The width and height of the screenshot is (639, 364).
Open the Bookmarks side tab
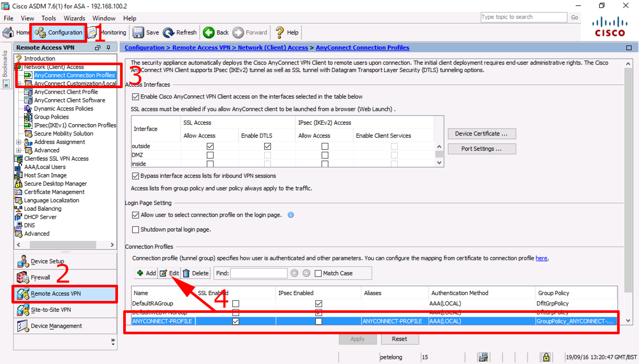5,68
